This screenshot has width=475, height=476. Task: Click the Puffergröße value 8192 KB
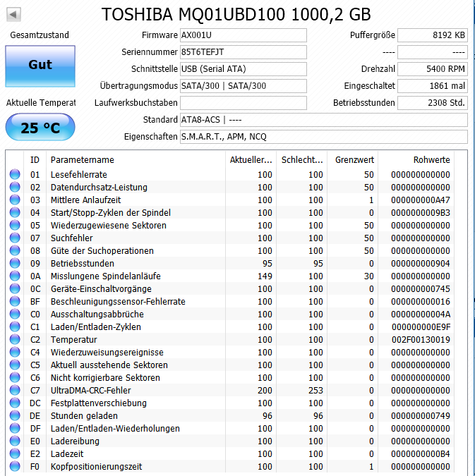pyautogui.click(x=433, y=35)
